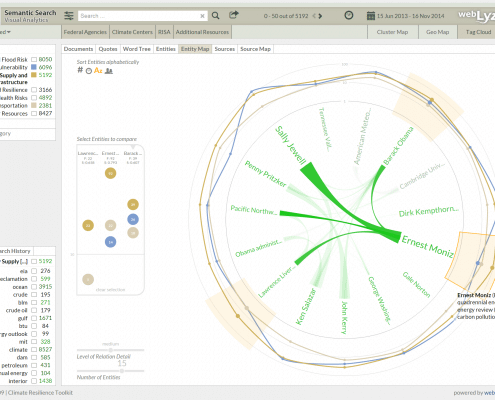
Task: Sort entities alphabetically Az icon
Action: point(98,70)
